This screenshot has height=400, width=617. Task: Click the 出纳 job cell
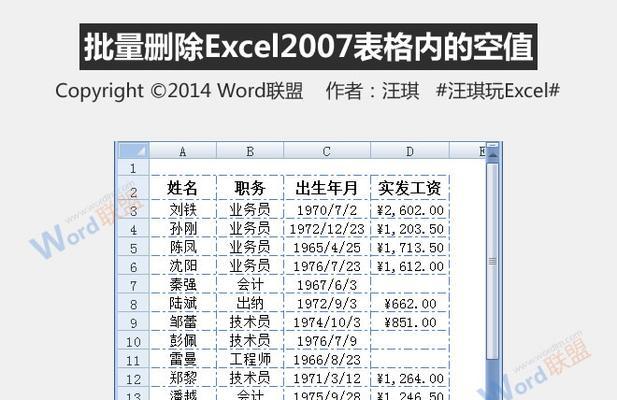(x=250, y=303)
